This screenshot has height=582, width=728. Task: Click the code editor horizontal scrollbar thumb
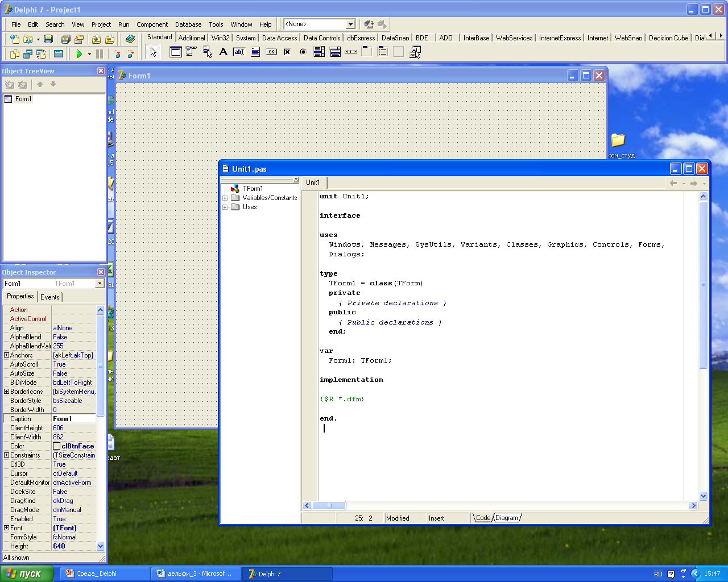pos(329,506)
